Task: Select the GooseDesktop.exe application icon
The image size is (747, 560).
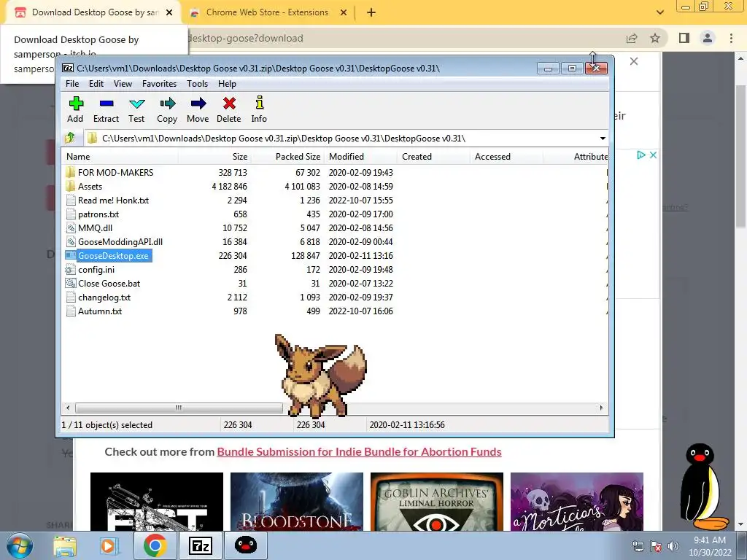Action: pos(71,256)
